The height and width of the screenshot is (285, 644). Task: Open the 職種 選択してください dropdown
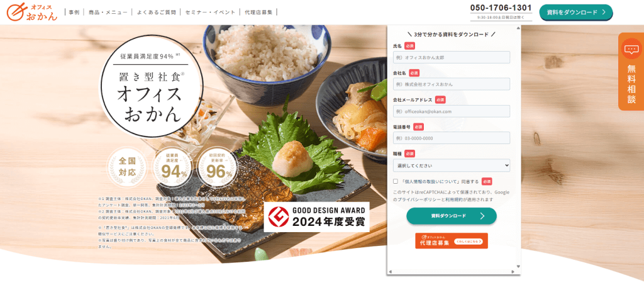point(452,165)
